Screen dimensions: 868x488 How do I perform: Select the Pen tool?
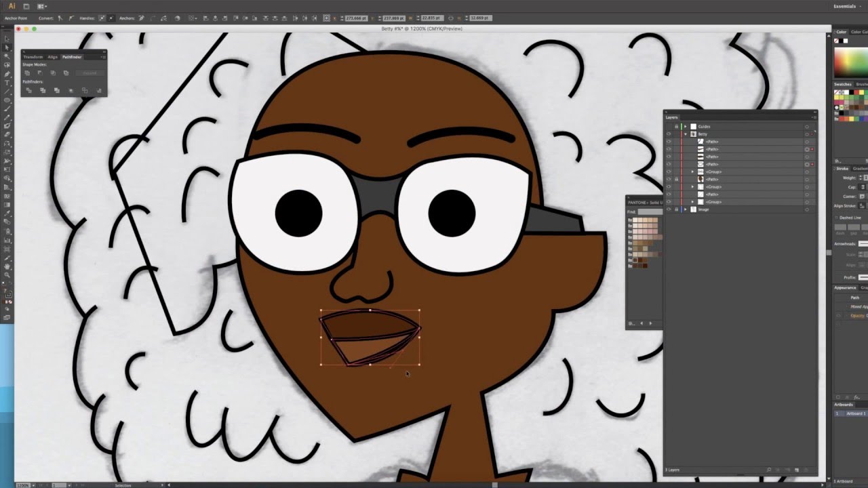pos(7,74)
